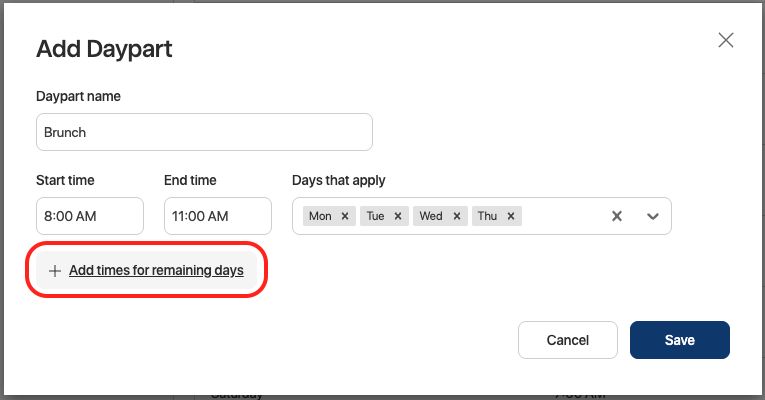765x400 pixels.
Task: Select the Tue chip label
Action: [375, 216]
